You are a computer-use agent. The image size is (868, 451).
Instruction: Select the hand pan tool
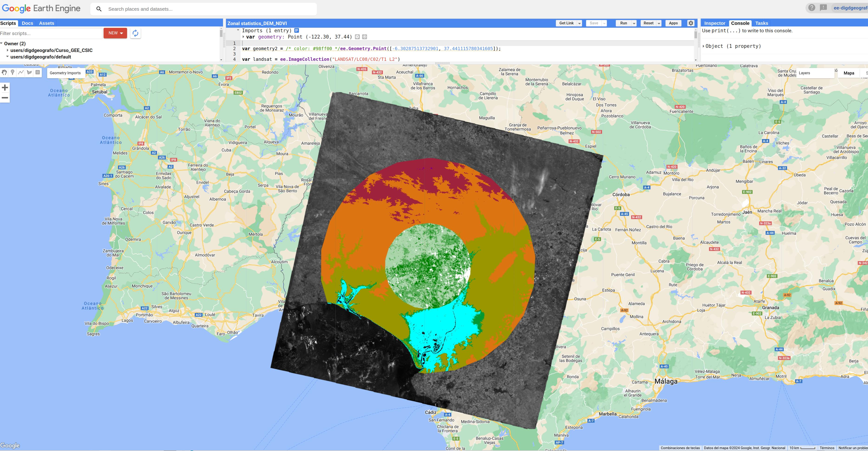click(4, 72)
